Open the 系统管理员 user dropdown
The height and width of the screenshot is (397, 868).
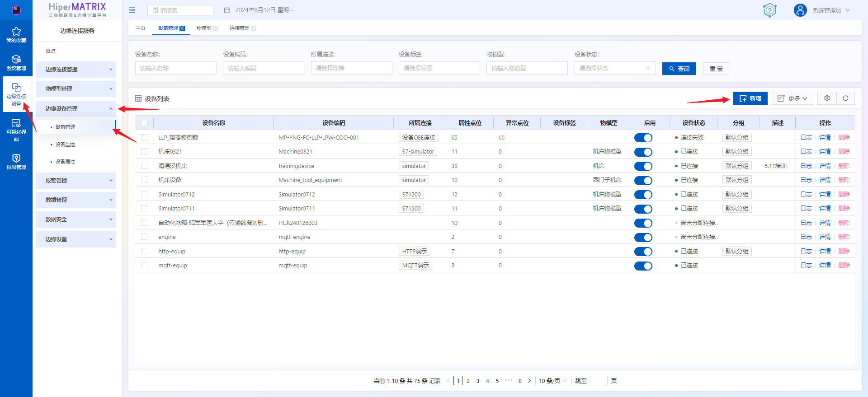tap(831, 10)
